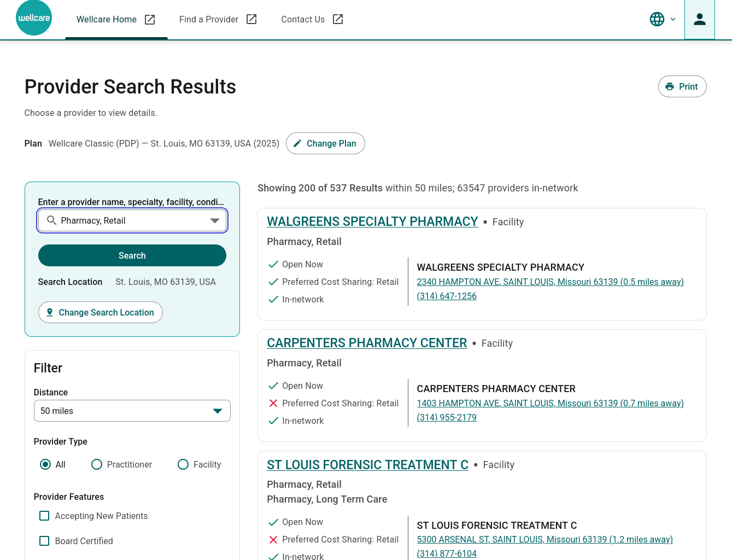
Task: Enable the Board Certified filter
Action: [44, 541]
